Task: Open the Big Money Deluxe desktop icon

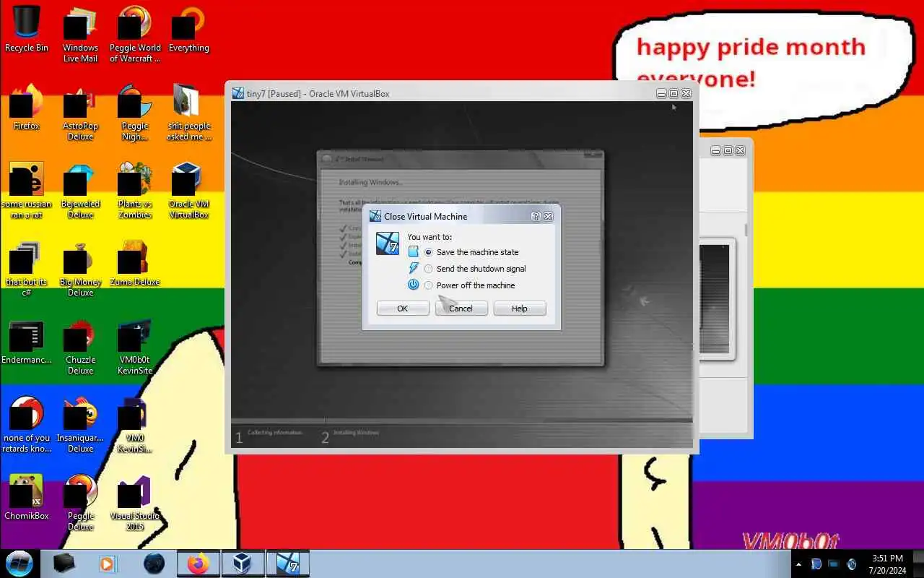Action: click(x=80, y=268)
